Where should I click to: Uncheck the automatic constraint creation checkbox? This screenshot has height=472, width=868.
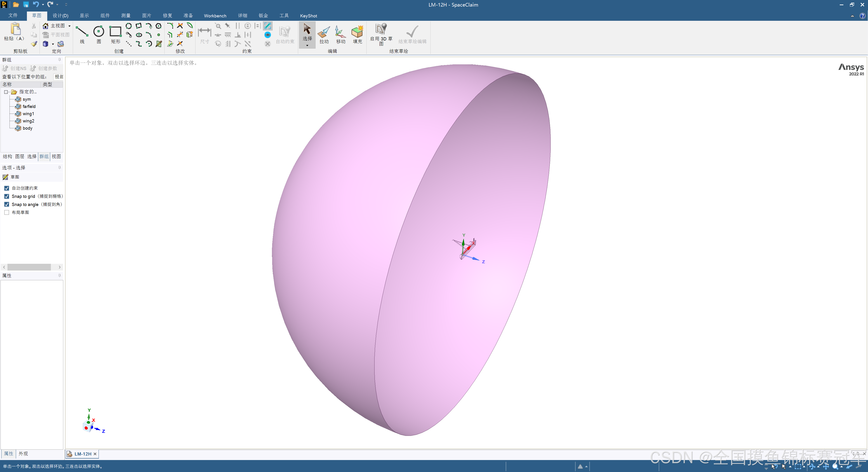pyautogui.click(x=7, y=188)
